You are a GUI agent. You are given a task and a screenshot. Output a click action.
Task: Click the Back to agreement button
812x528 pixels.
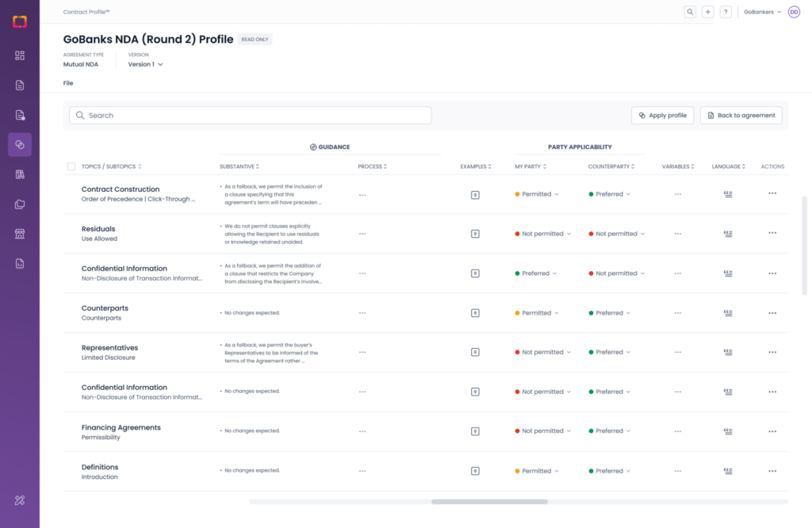(x=741, y=115)
